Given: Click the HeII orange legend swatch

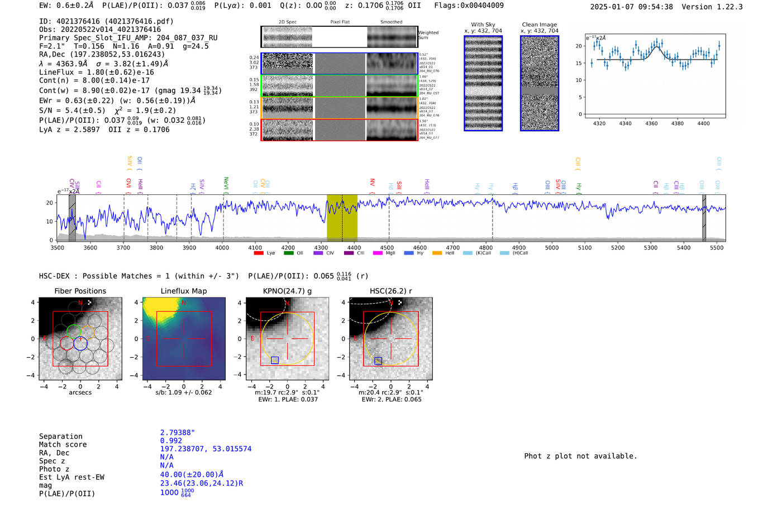Looking at the screenshot, I should pos(437,253).
